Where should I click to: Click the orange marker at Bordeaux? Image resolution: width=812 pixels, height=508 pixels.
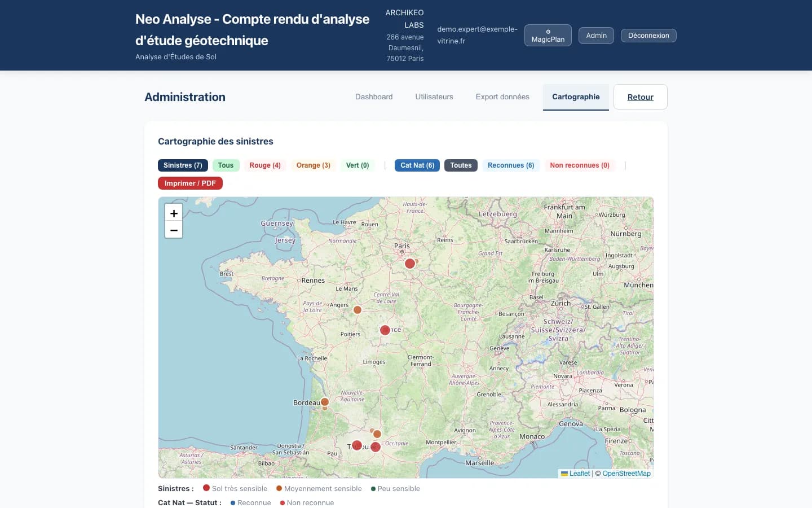click(x=325, y=402)
